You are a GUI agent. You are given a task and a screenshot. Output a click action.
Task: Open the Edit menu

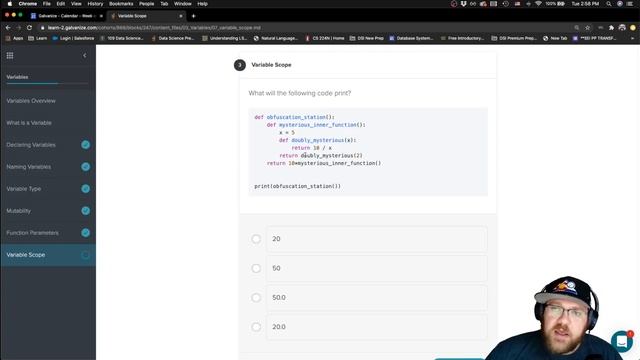coord(61,4)
